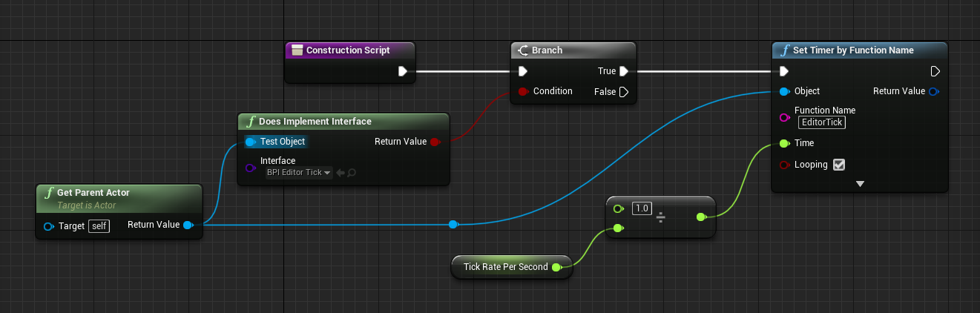Click the Set Timer output execution pin
The height and width of the screenshot is (313, 980).
pos(935,71)
